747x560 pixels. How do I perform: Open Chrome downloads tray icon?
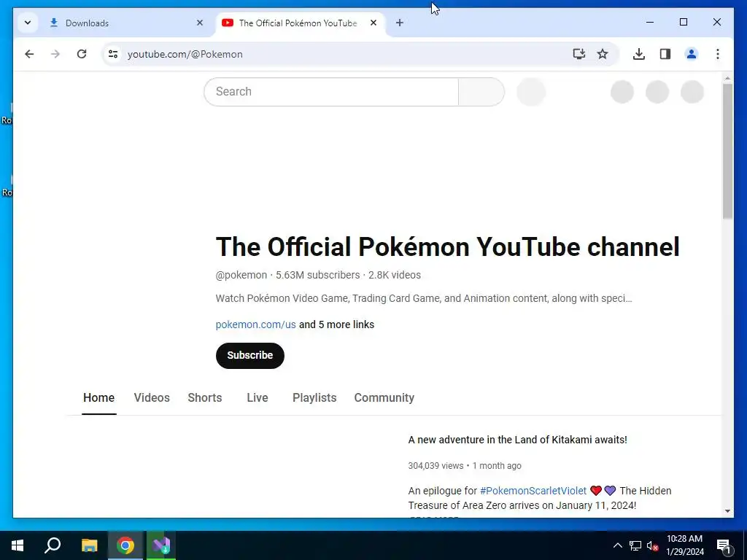click(x=639, y=54)
